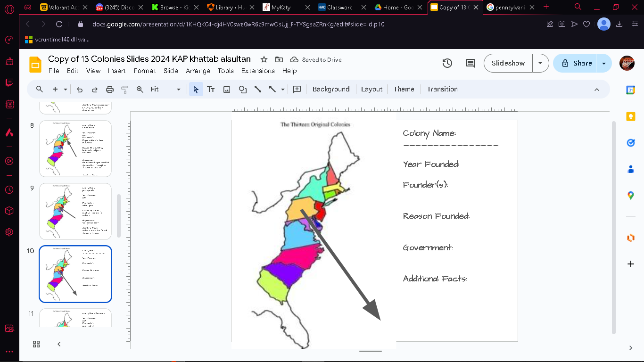Click the Undo arrow in toolbar
Screen dimensions: 644x362
click(x=80, y=89)
